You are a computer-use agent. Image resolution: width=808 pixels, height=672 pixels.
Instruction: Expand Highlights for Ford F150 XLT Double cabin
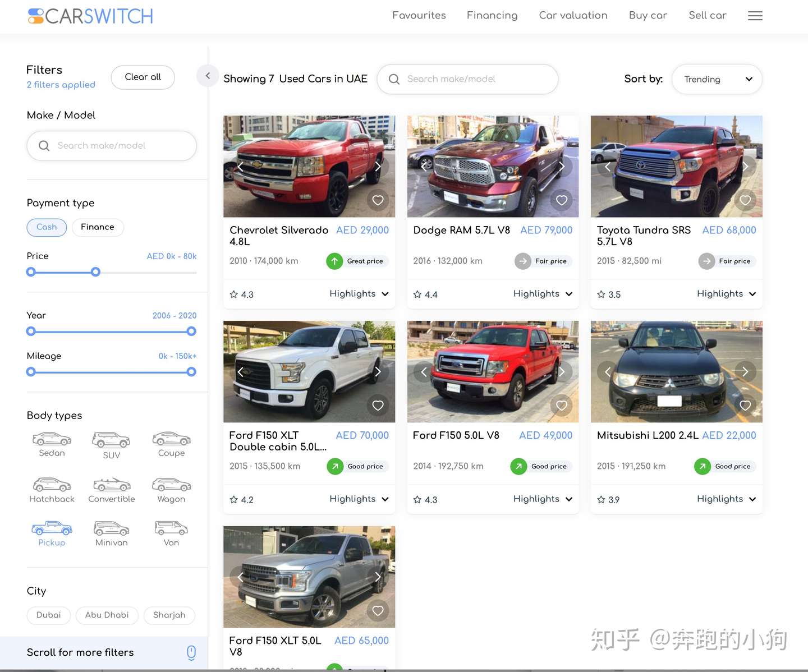click(x=359, y=499)
